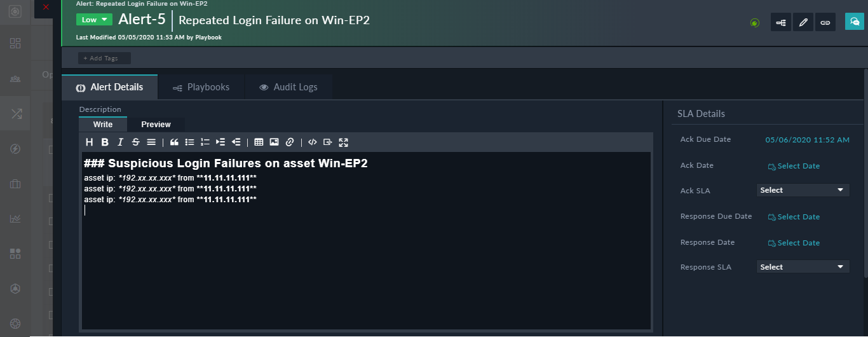This screenshot has height=337, width=868.
Task: Apply italic formatting in editor toolbar
Action: (120, 142)
